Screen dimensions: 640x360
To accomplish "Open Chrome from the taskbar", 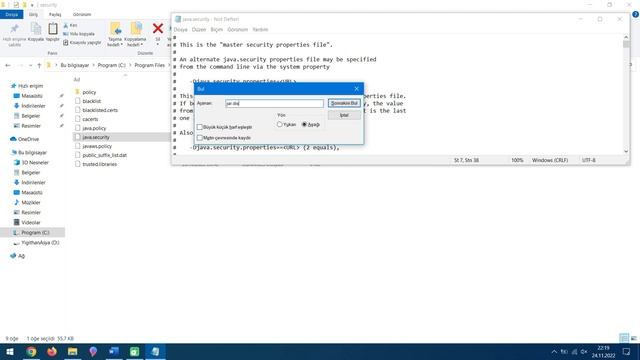I will click(31, 351).
